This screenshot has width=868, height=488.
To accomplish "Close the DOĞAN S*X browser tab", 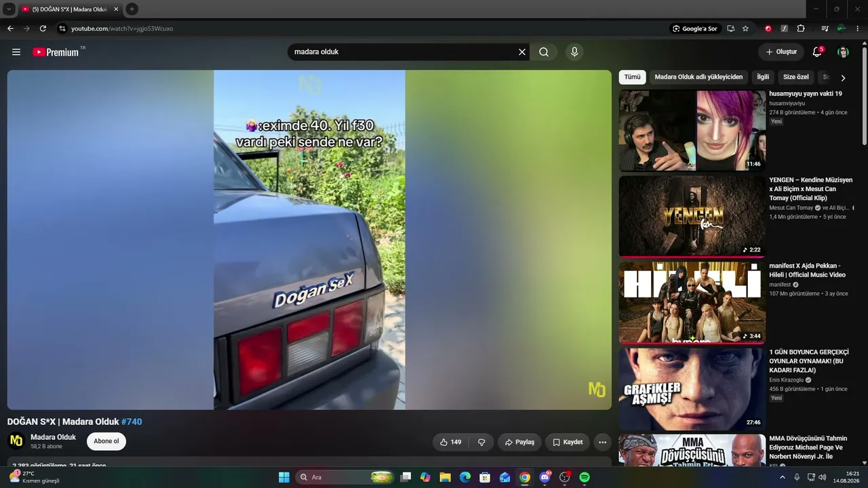I will [x=116, y=9].
